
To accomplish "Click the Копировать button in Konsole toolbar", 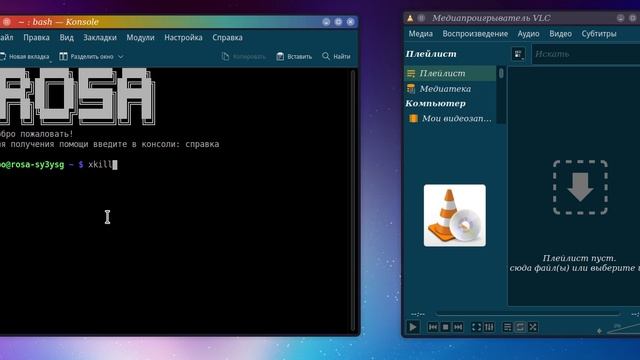I will click(x=244, y=56).
